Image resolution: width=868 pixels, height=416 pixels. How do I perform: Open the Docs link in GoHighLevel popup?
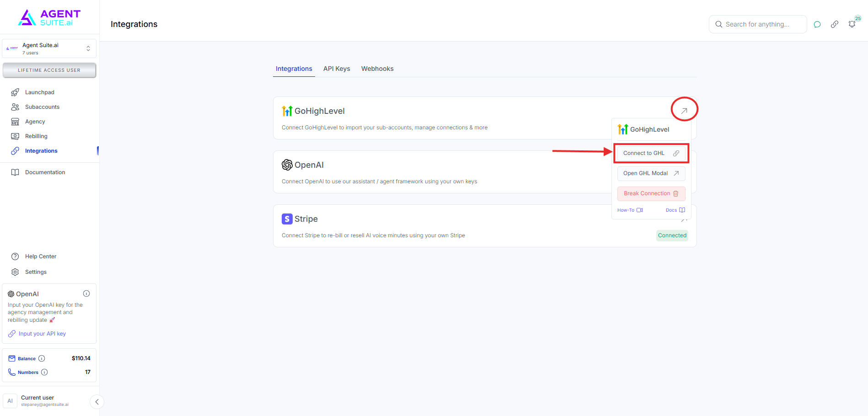pos(675,210)
